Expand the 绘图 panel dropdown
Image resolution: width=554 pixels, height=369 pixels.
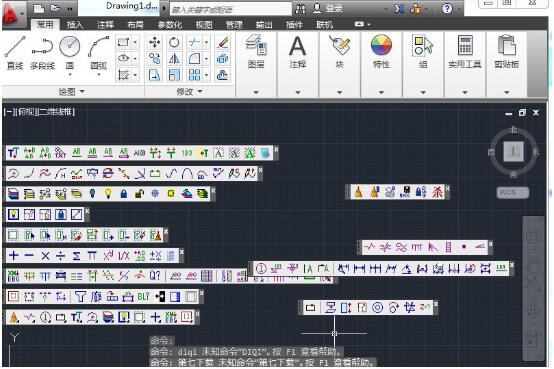point(72,92)
